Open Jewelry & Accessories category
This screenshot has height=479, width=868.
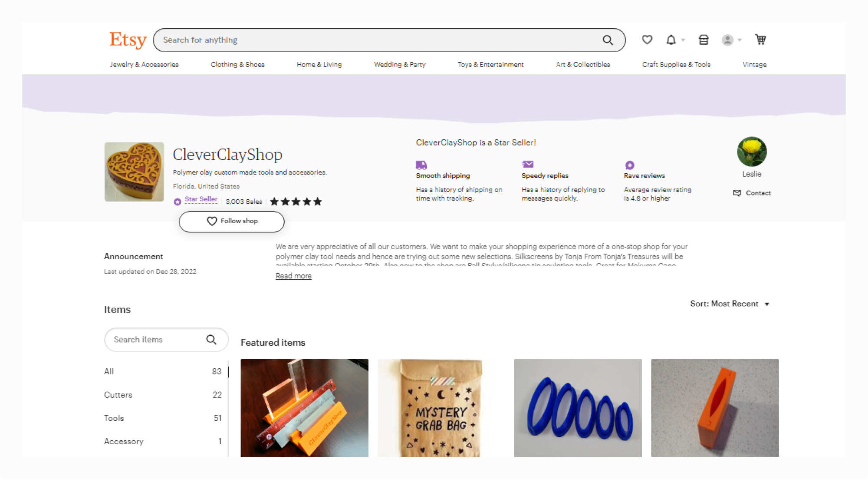tap(144, 64)
